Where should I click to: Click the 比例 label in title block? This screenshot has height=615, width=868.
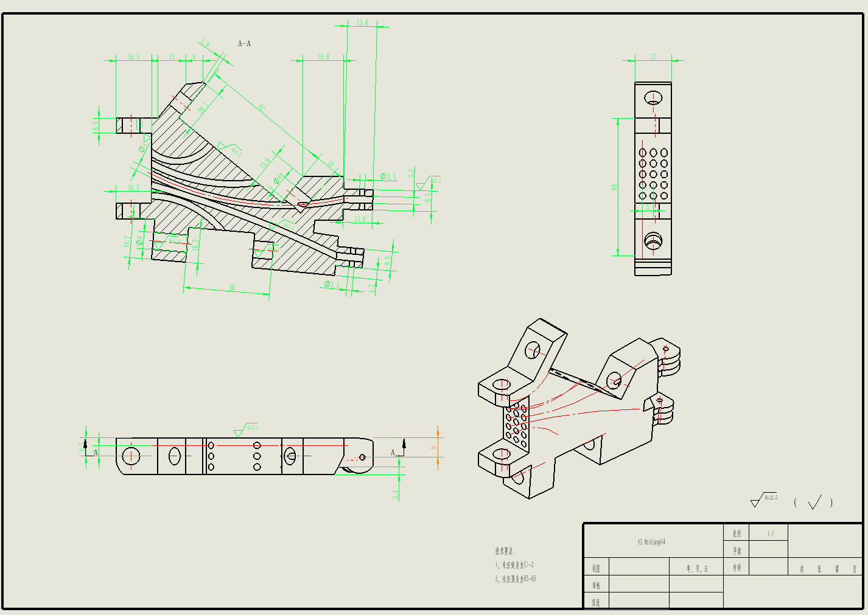pos(737,533)
